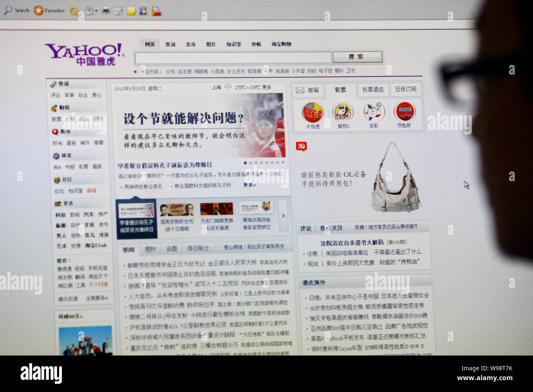
Task: Click the Messenger person icon in toolbar
Action: [156, 11]
